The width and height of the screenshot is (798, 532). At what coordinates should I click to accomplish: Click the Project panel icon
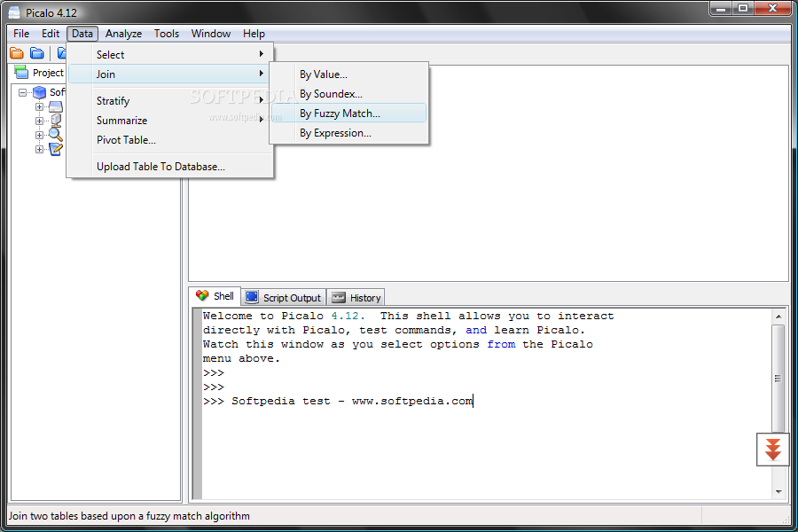pyautogui.click(x=21, y=73)
